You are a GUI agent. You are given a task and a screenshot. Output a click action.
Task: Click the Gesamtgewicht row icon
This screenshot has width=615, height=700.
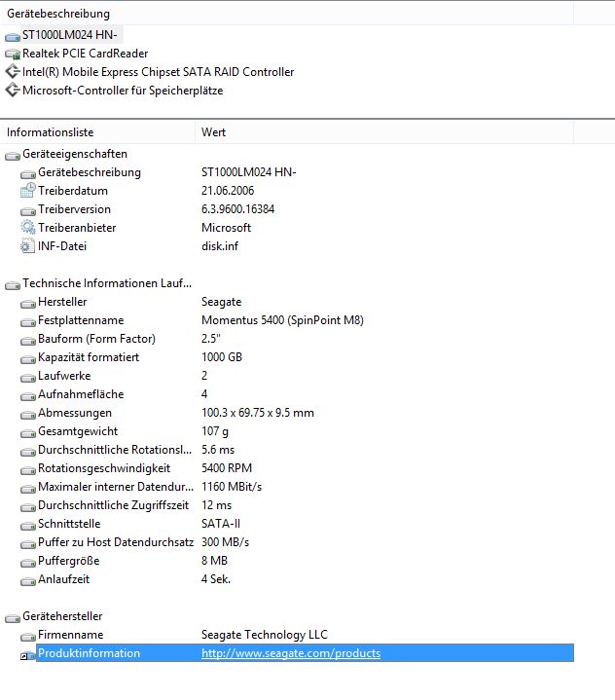[28, 433]
